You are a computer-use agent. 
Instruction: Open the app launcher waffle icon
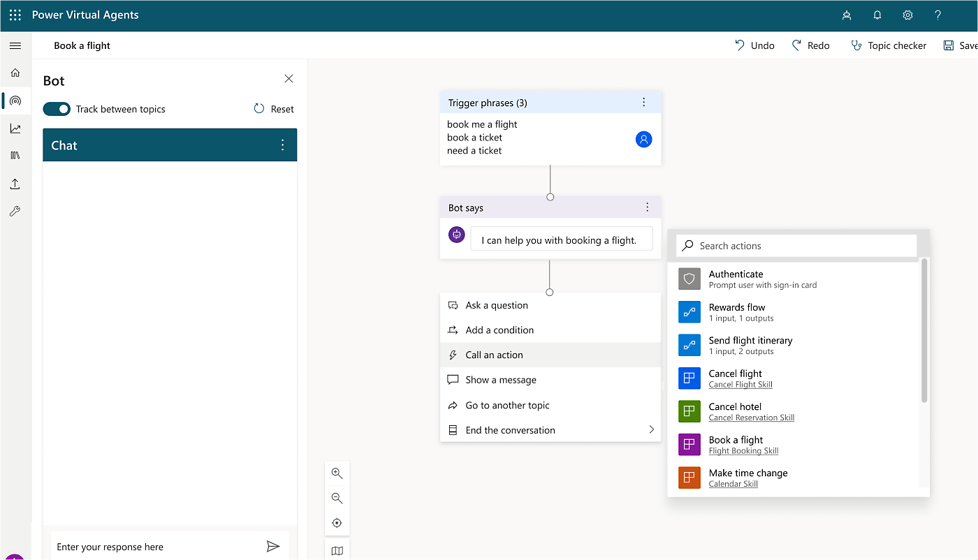(15, 15)
